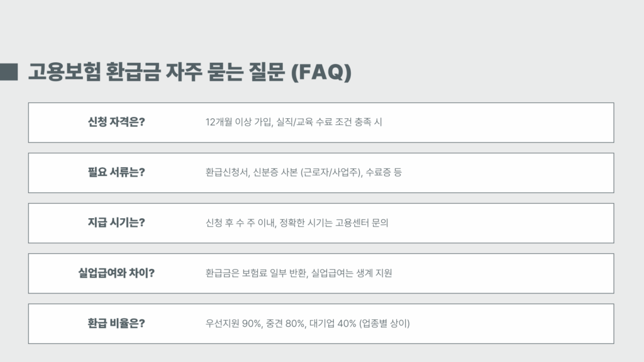Click the dark square beside the title
This screenshot has width=644, height=362.
tap(9, 72)
